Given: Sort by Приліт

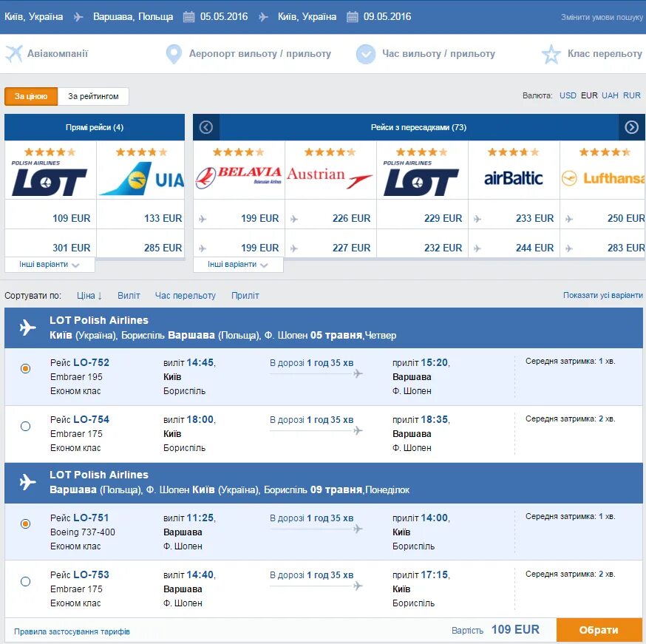Looking at the screenshot, I should tap(245, 296).
